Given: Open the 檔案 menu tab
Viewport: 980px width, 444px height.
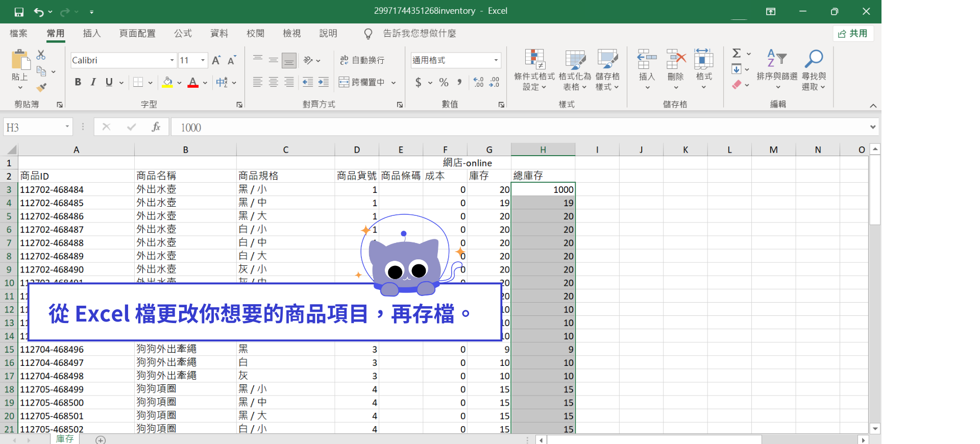Looking at the screenshot, I should point(18,34).
